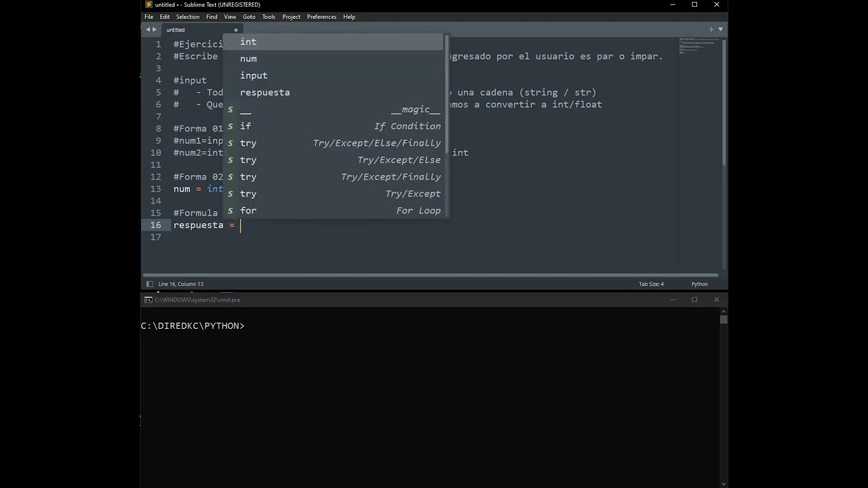Choose 'int' autocomplete suggestion
Image resolution: width=868 pixels, height=488 pixels.
(x=333, y=42)
